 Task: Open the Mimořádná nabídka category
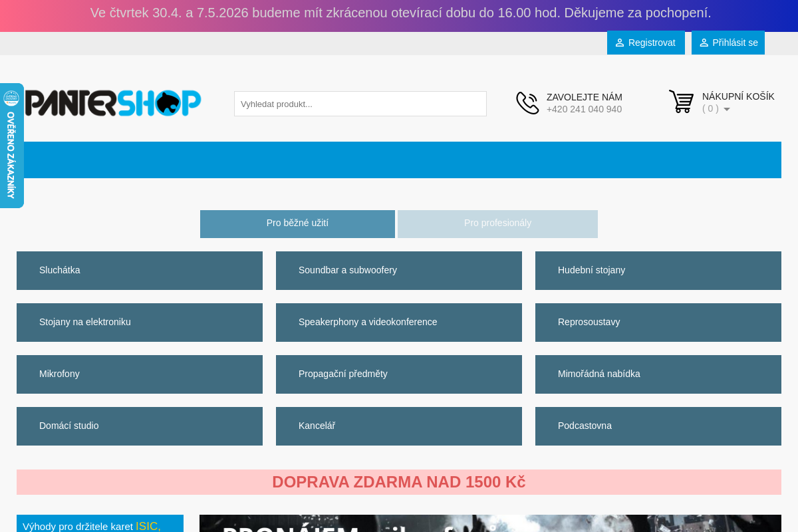(x=658, y=374)
